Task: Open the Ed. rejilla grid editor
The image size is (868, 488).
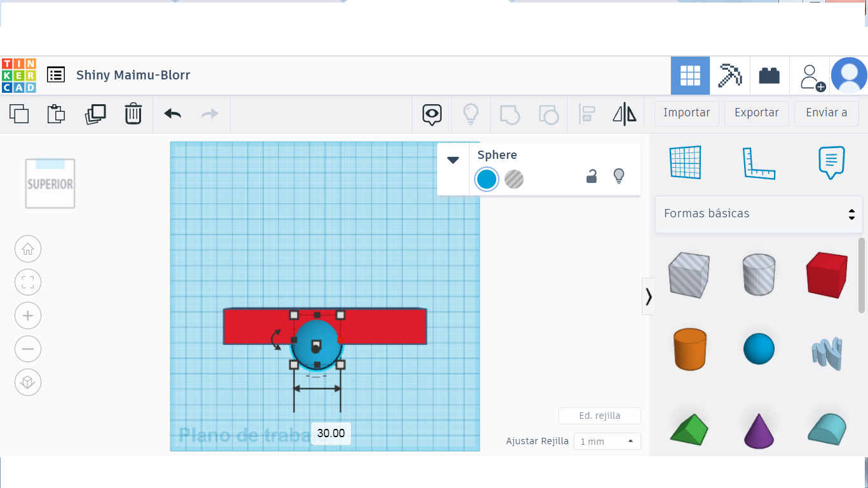Action: pyautogui.click(x=600, y=416)
